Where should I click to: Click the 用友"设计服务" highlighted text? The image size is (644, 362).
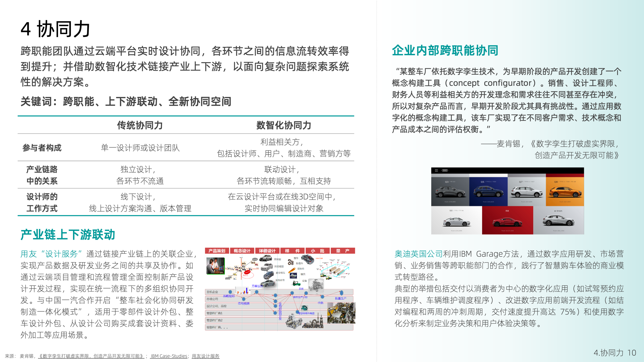(51, 254)
